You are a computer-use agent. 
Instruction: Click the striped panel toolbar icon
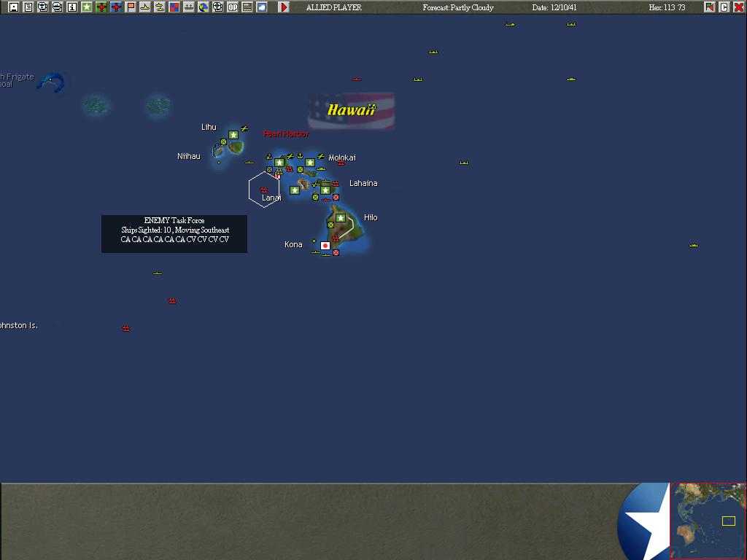pyautogui.click(x=247, y=7)
